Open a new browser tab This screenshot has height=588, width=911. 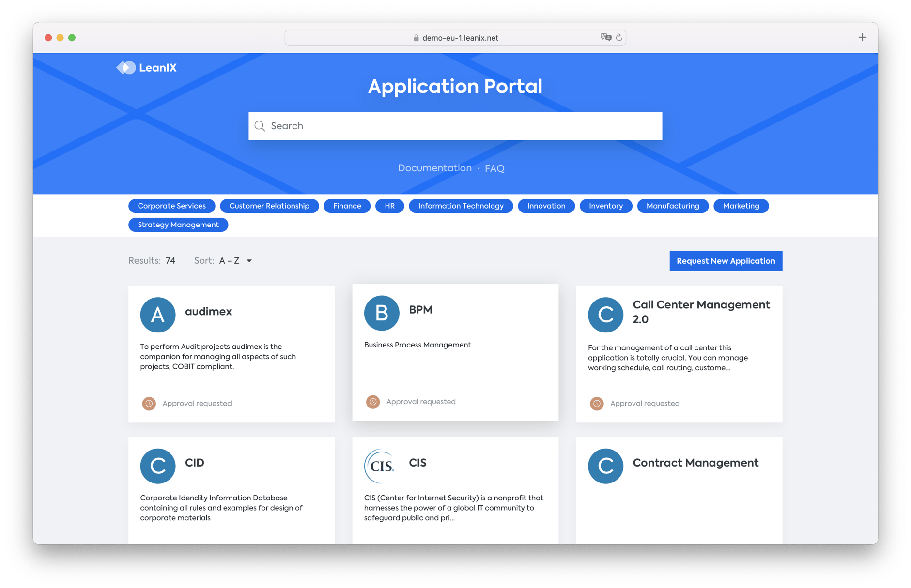[x=862, y=37]
